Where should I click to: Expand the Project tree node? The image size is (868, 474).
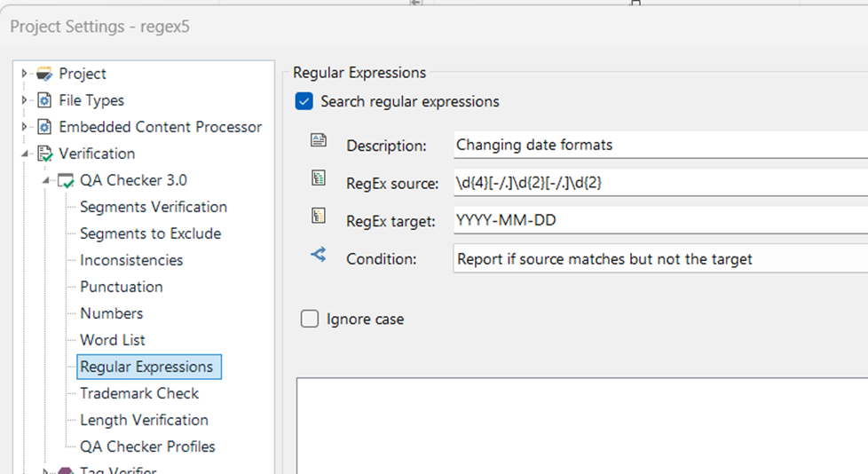(x=25, y=74)
